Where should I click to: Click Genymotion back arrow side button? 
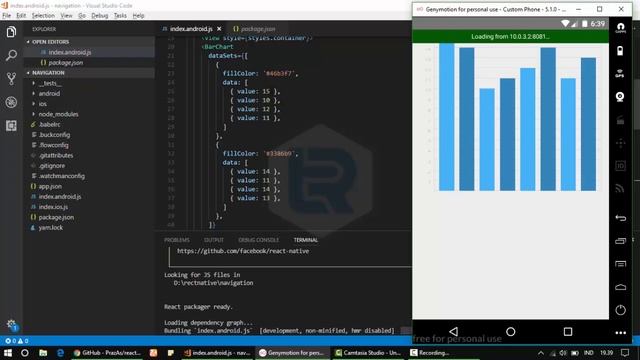click(x=620, y=218)
